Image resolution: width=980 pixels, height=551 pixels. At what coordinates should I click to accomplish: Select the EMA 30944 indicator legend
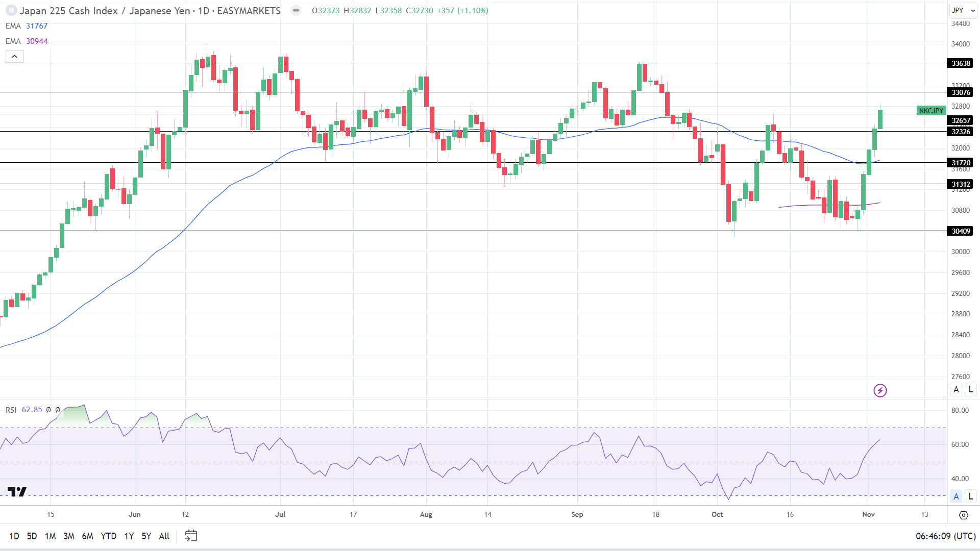(27, 41)
